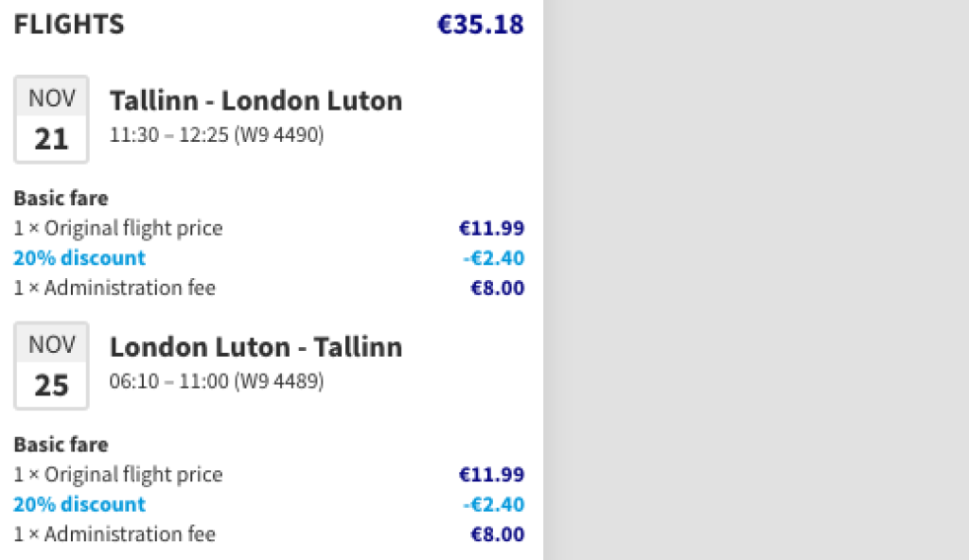The image size is (969, 560).
Task: Click flight time 11:30 – 12:25 (W9 4490)
Action: 217,135
